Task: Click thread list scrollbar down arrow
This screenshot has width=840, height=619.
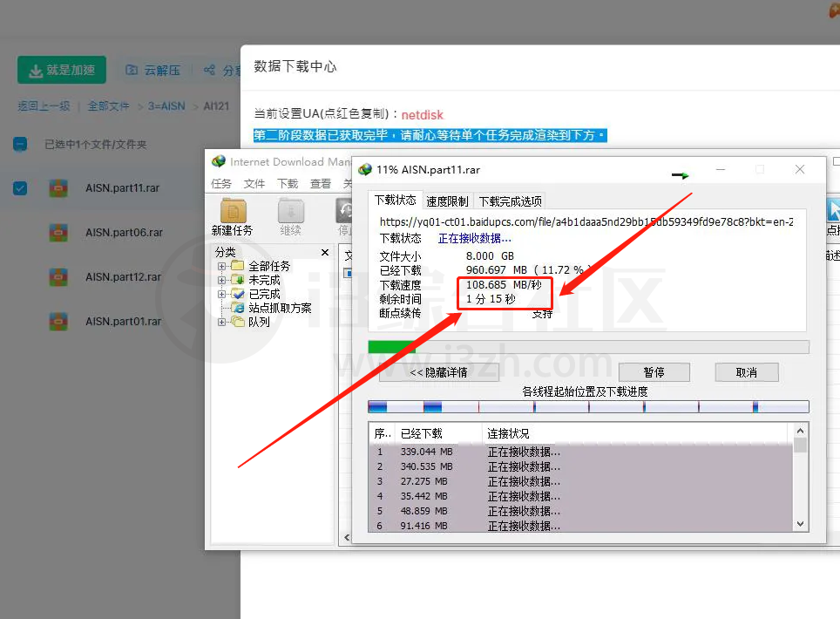Action: (800, 524)
